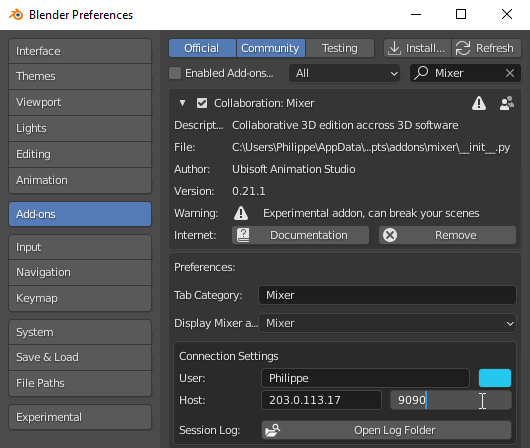Click the folder icon in Open Log Folder

click(x=273, y=430)
